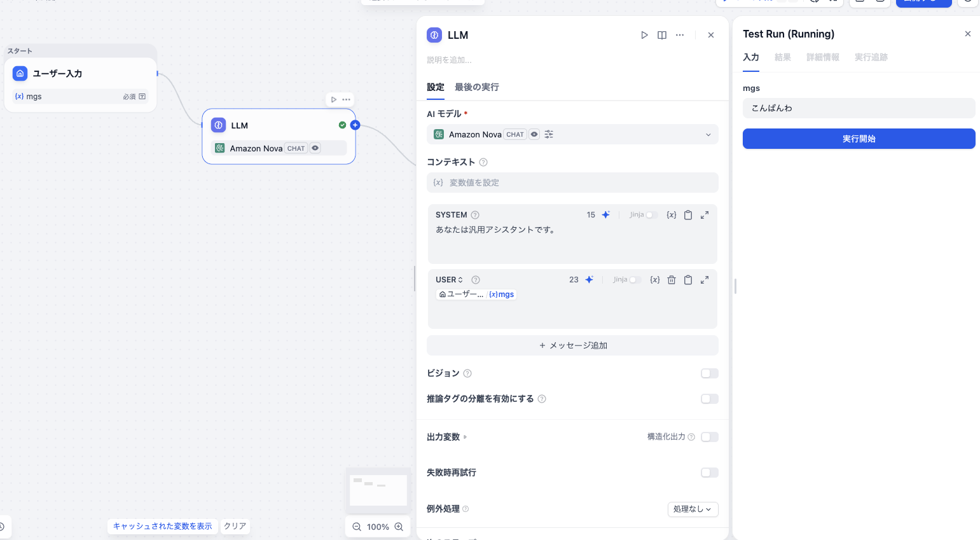This screenshot has width=980, height=540.
Task: Insert a variable into the SYSTEM prompt
Action: click(x=671, y=215)
